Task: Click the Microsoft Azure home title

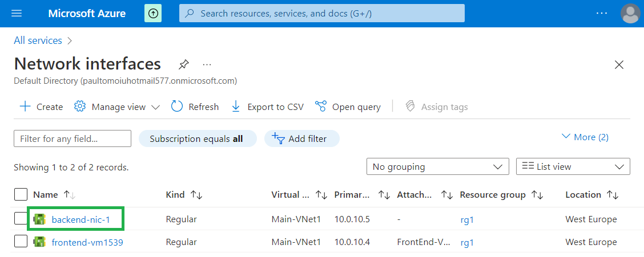Action: 87,14
